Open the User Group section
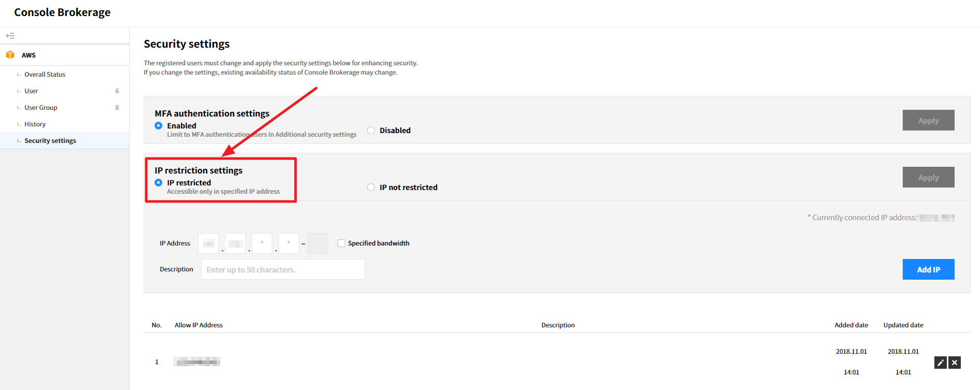The image size is (980, 390). coord(40,108)
